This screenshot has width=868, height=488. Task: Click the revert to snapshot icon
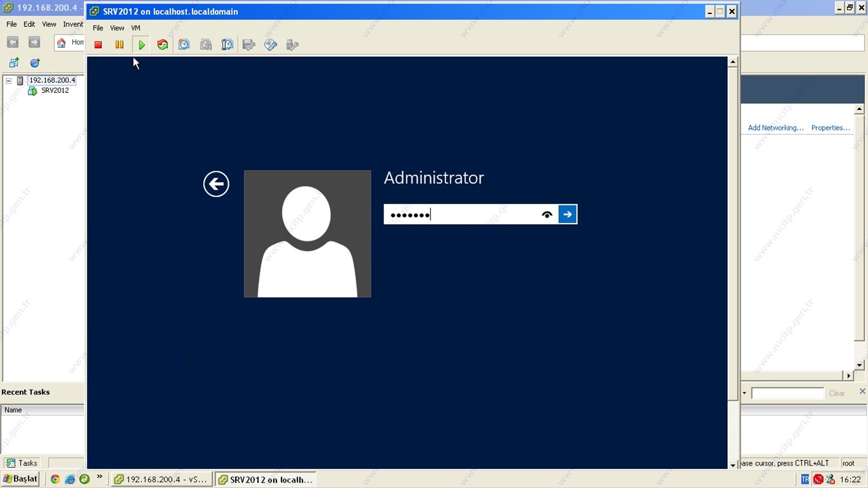(206, 45)
